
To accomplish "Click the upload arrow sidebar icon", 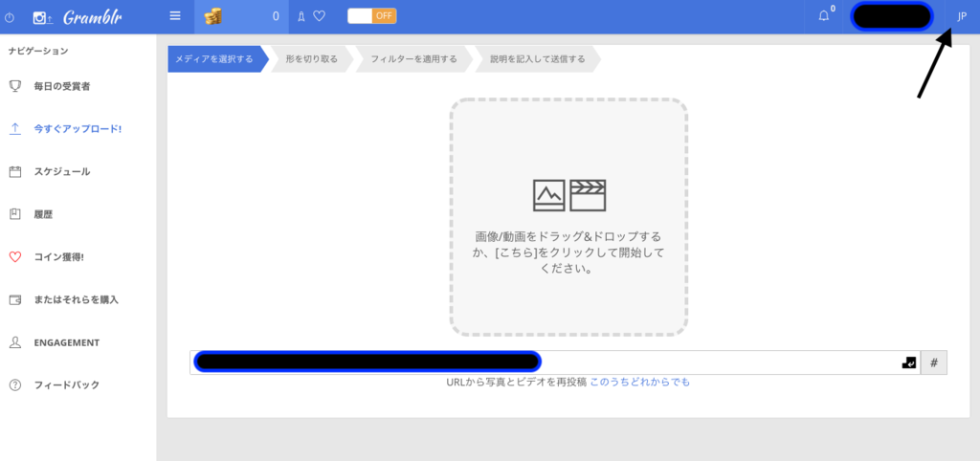I will [x=15, y=129].
